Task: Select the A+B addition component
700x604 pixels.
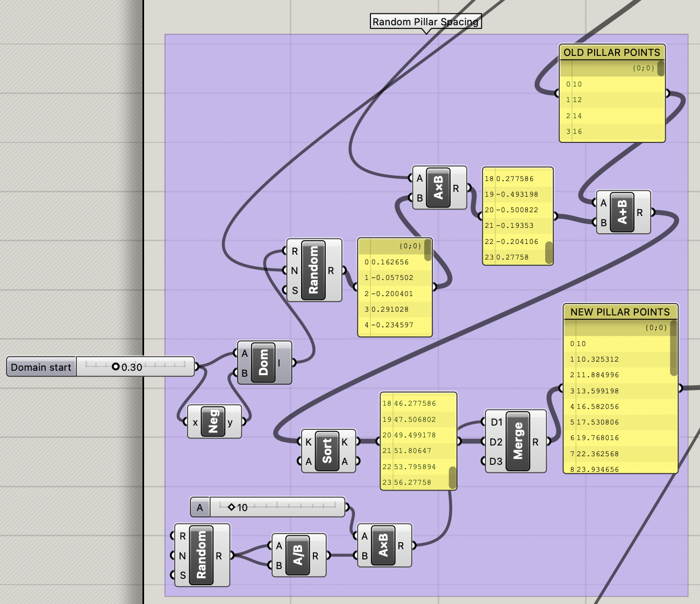Action: coord(623,212)
